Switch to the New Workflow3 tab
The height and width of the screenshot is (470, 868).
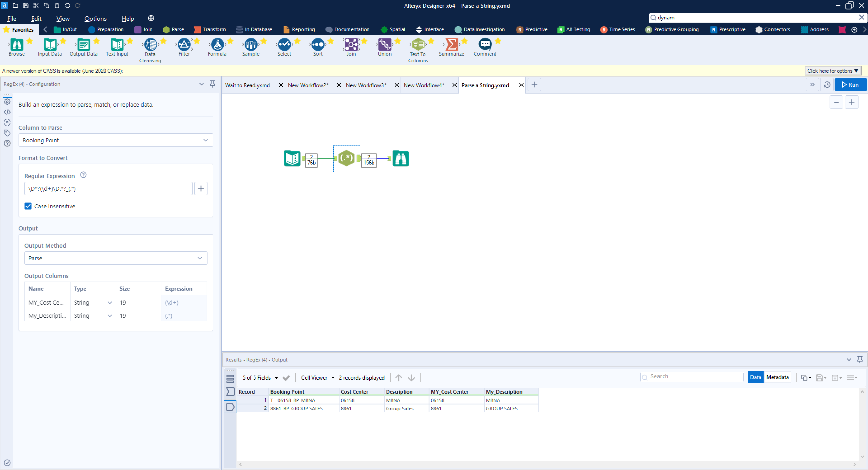366,85
